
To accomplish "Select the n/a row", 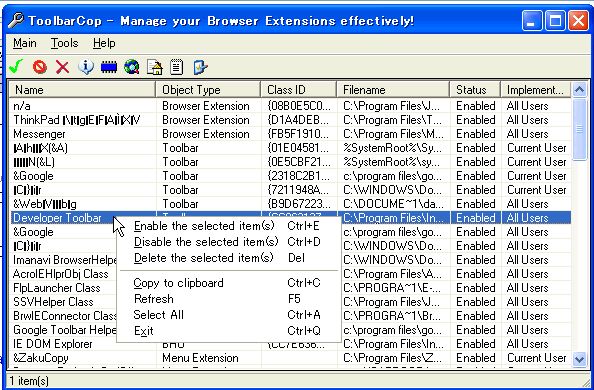I will coord(290,106).
